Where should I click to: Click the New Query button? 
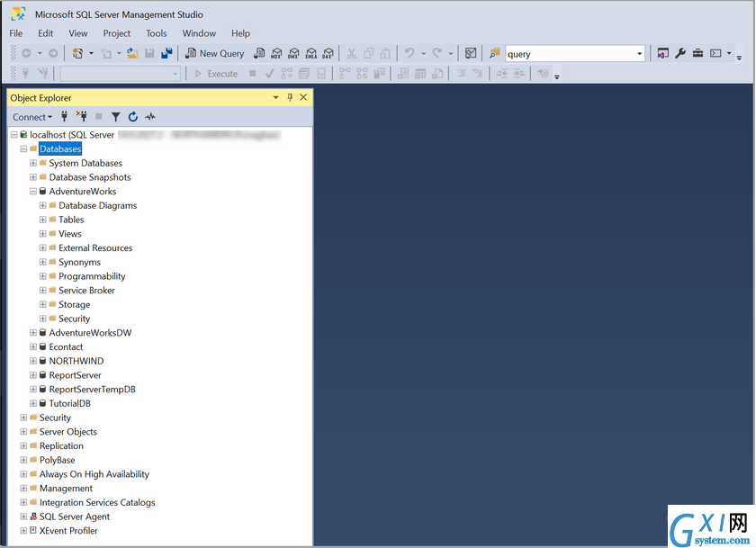[x=215, y=53]
